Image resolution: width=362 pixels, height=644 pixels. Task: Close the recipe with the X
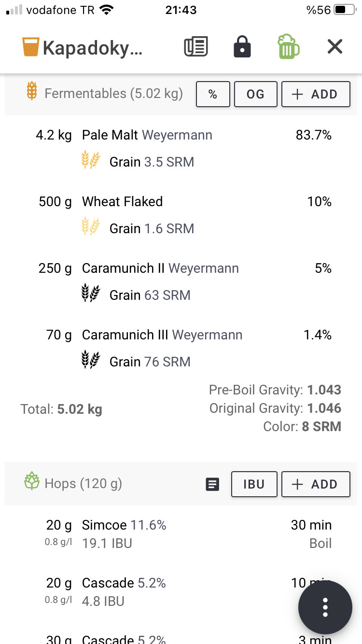[x=334, y=47]
